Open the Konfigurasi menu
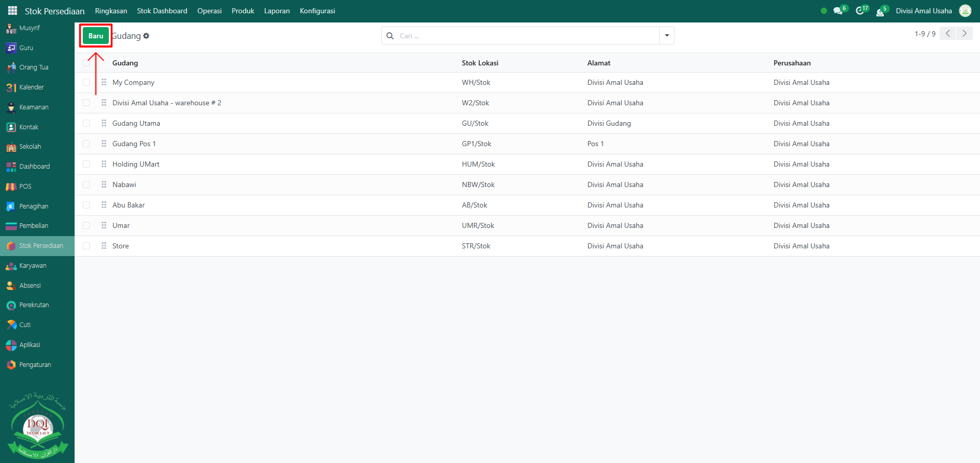Screen dimensions: 980x463 click(317, 11)
